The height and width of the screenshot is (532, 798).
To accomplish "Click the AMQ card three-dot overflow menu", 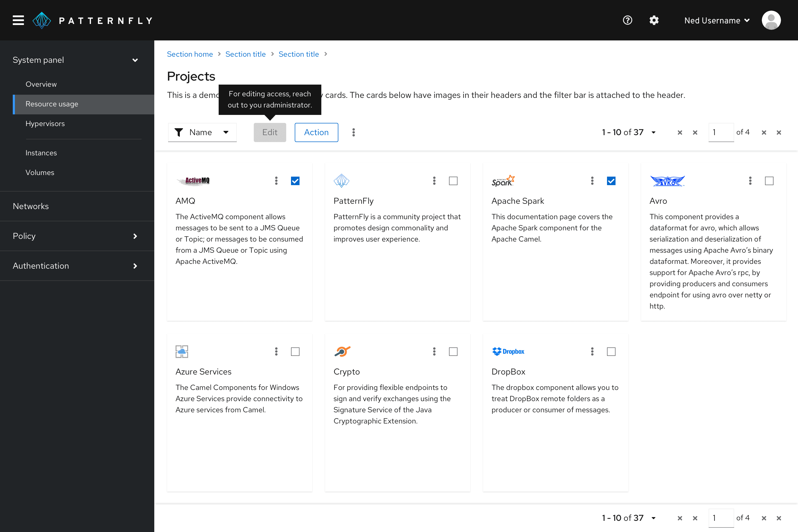I will point(276,181).
